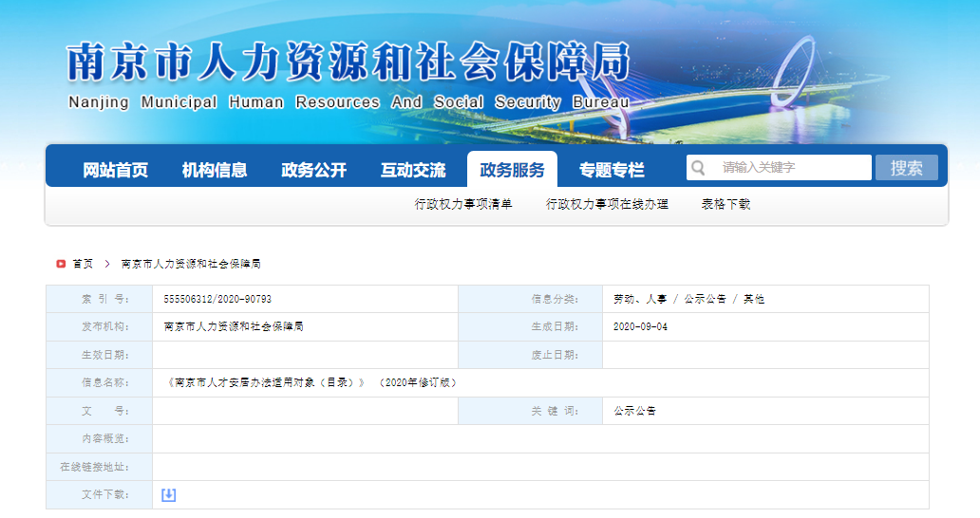Screen dimensions: 980x518
Task: Select the 信息名称 title text
Action: tap(312, 382)
